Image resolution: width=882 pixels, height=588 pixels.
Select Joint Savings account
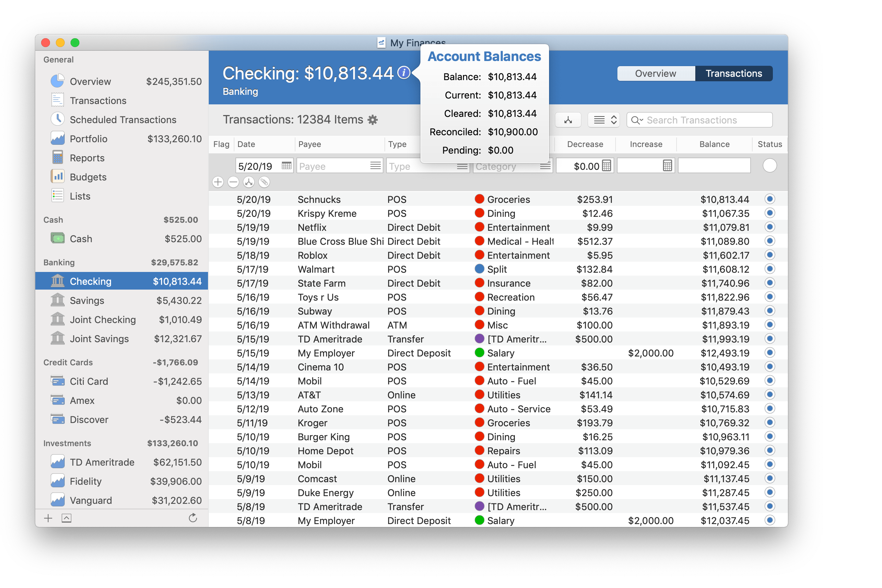click(x=122, y=338)
